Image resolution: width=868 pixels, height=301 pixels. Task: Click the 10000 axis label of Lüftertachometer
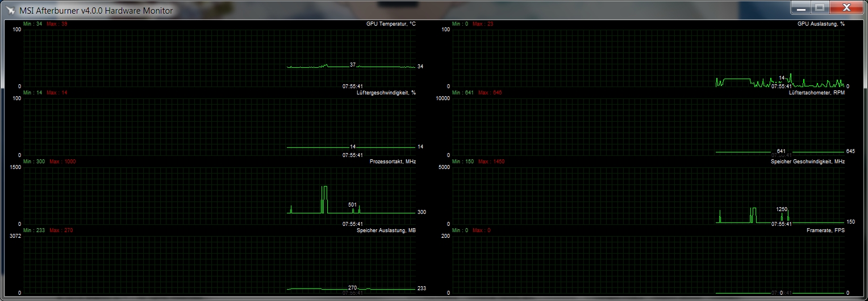coord(443,98)
